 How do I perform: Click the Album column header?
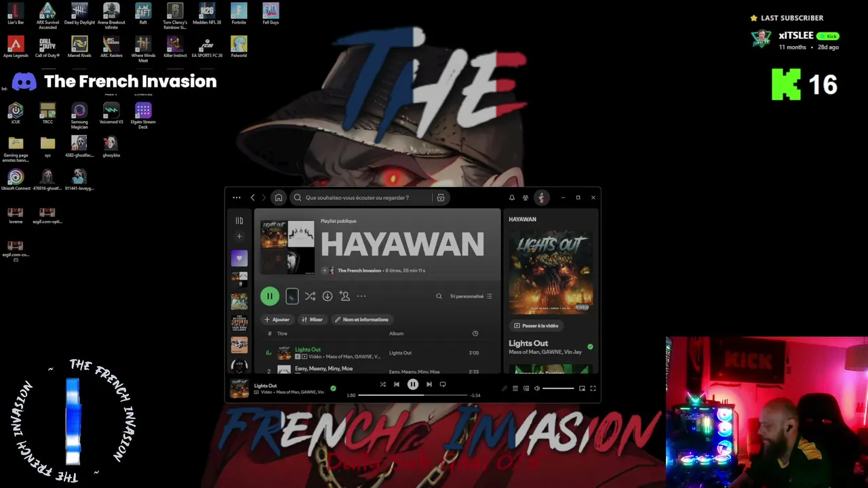pyautogui.click(x=396, y=333)
